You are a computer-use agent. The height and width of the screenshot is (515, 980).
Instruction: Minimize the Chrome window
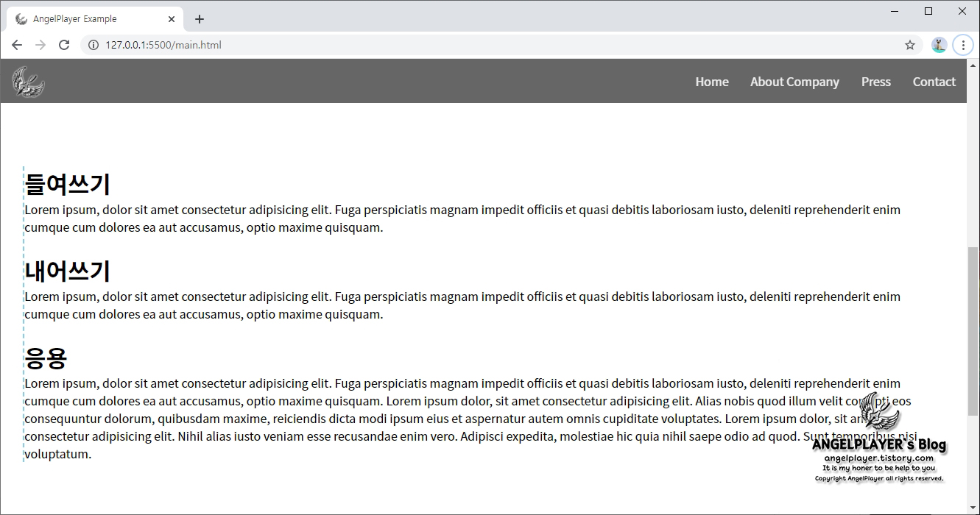click(895, 11)
